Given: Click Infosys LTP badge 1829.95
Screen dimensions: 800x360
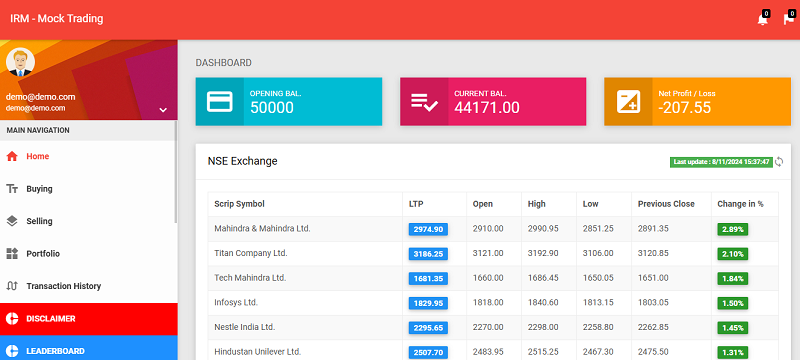Looking at the screenshot, I should [x=428, y=303].
